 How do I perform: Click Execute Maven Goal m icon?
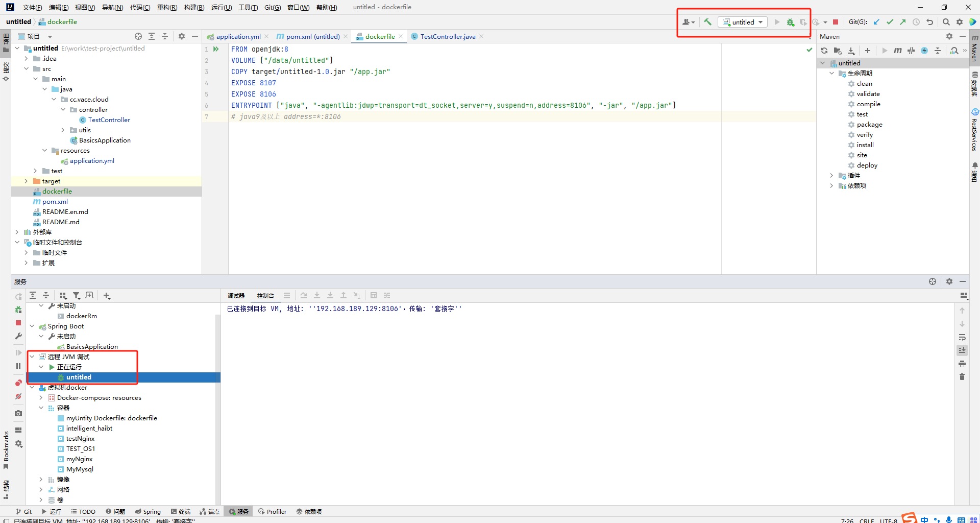pyautogui.click(x=897, y=51)
